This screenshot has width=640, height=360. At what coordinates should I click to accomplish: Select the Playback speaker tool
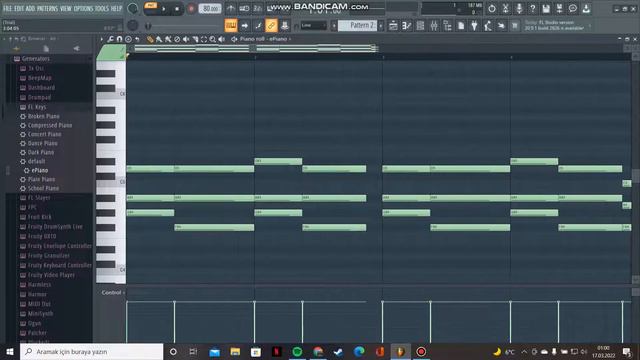point(222,39)
